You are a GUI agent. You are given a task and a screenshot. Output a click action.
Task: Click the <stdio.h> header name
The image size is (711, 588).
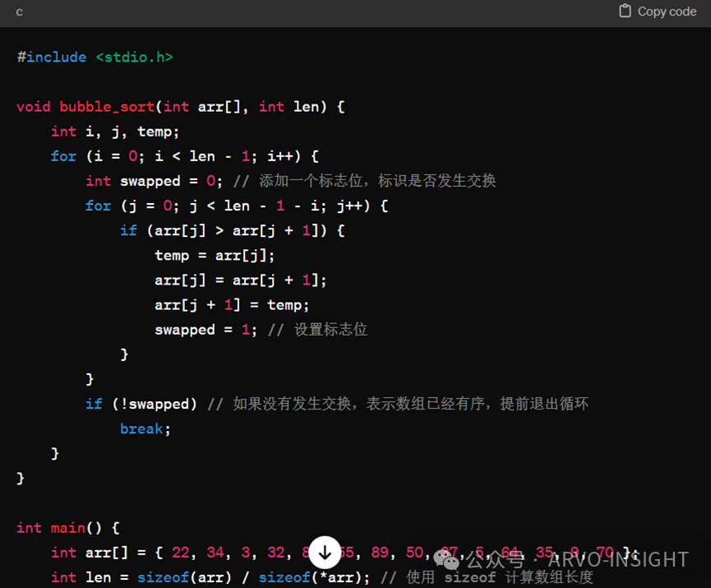(x=134, y=57)
